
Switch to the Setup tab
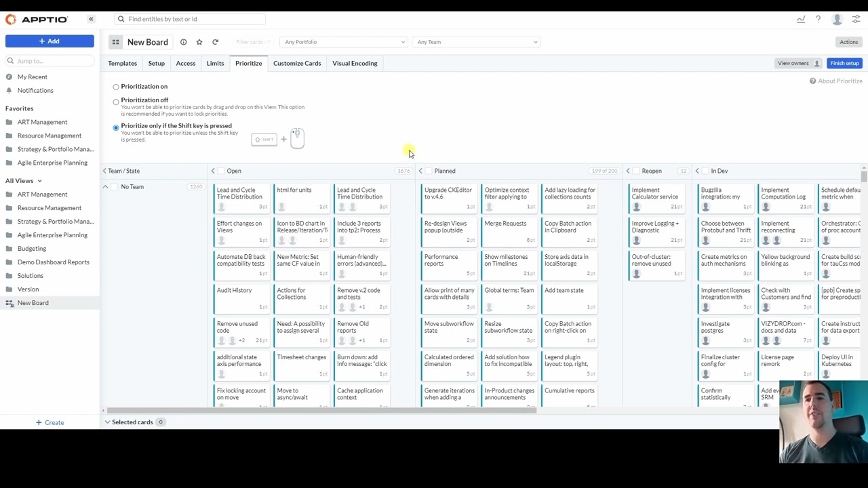pyautogui.click(x=157, y=63)
